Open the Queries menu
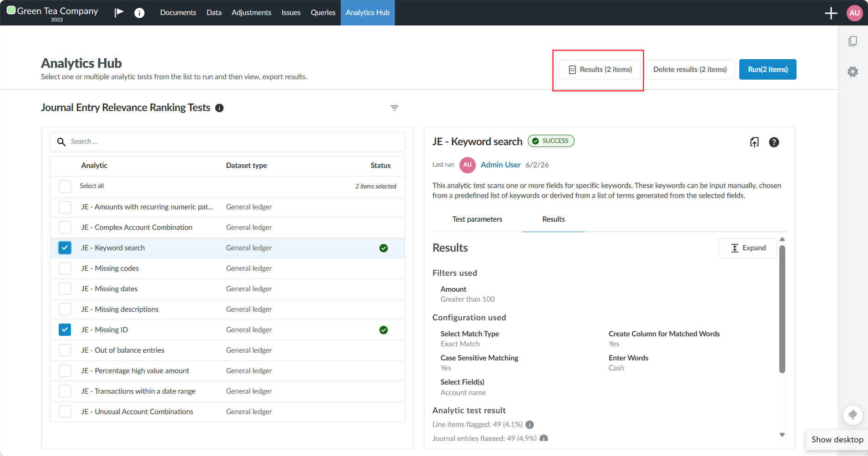 [323, 13]
